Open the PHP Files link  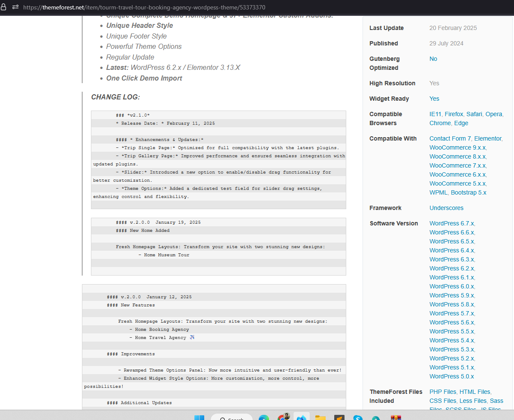(x=442, y=392)
